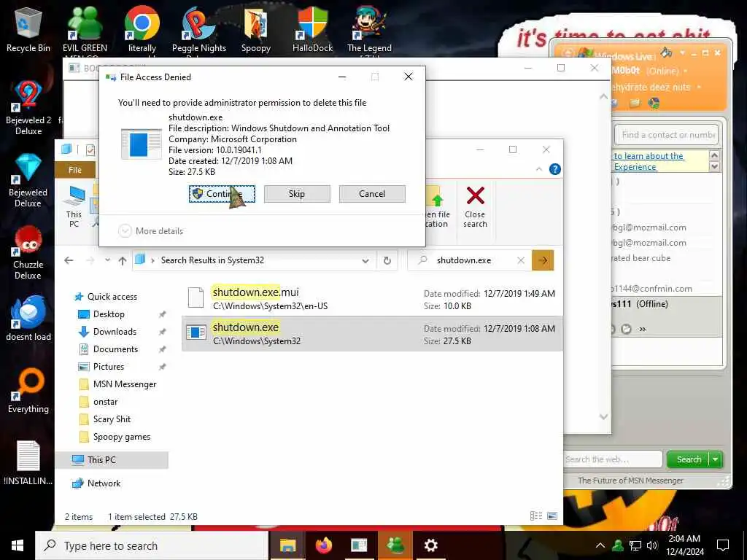
Task: Open the Spoopy games folder in navigation pane
Action: click(x=122, y=437)
